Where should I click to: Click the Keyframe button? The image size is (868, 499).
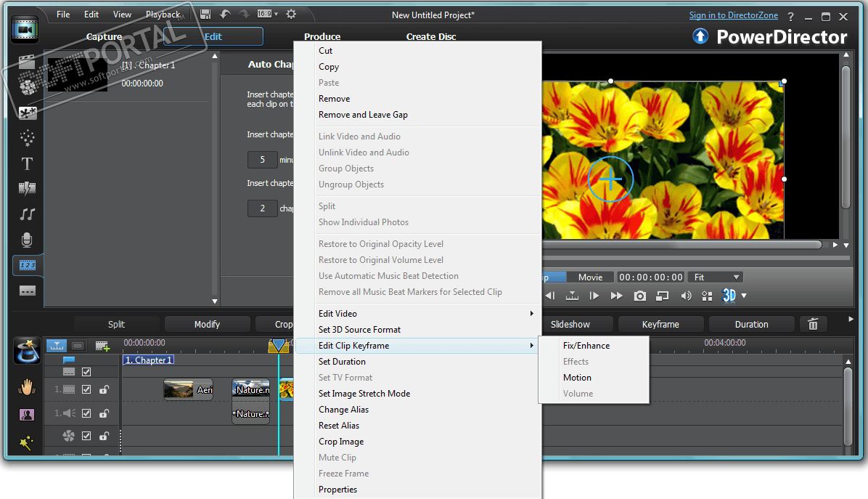point(660,324)
